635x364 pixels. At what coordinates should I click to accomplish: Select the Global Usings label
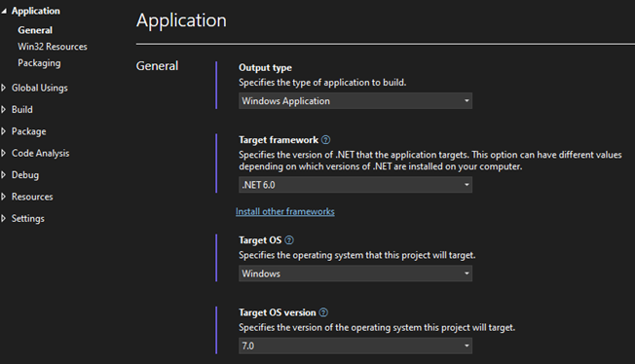coord(40,88)
